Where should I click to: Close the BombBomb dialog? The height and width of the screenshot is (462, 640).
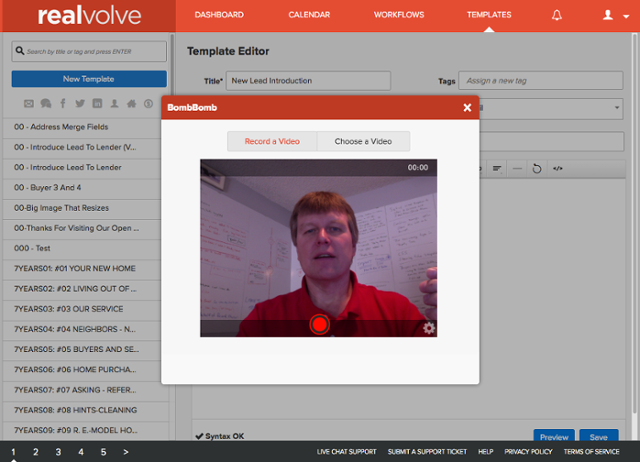[467, 107]
